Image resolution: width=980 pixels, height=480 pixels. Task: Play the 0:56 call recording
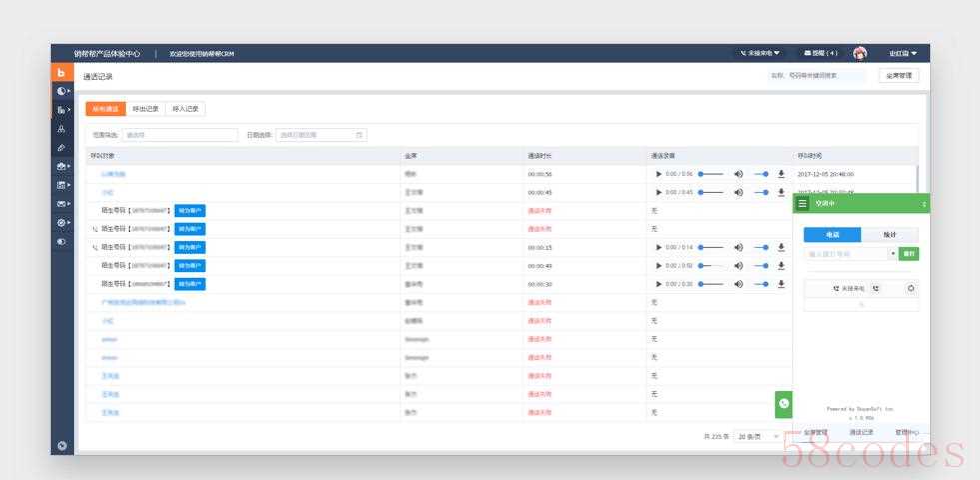pyautogui.click(x=658, y=174)
